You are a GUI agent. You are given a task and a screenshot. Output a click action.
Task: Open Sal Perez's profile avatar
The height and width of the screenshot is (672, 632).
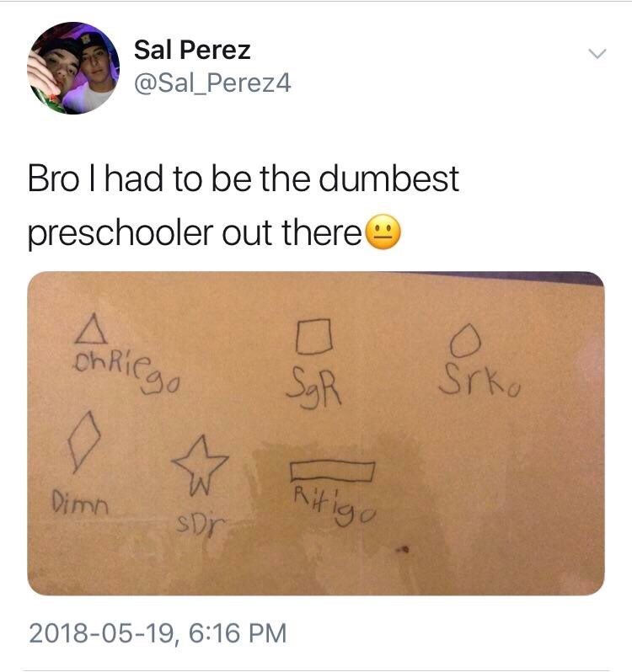pos(73,68)
